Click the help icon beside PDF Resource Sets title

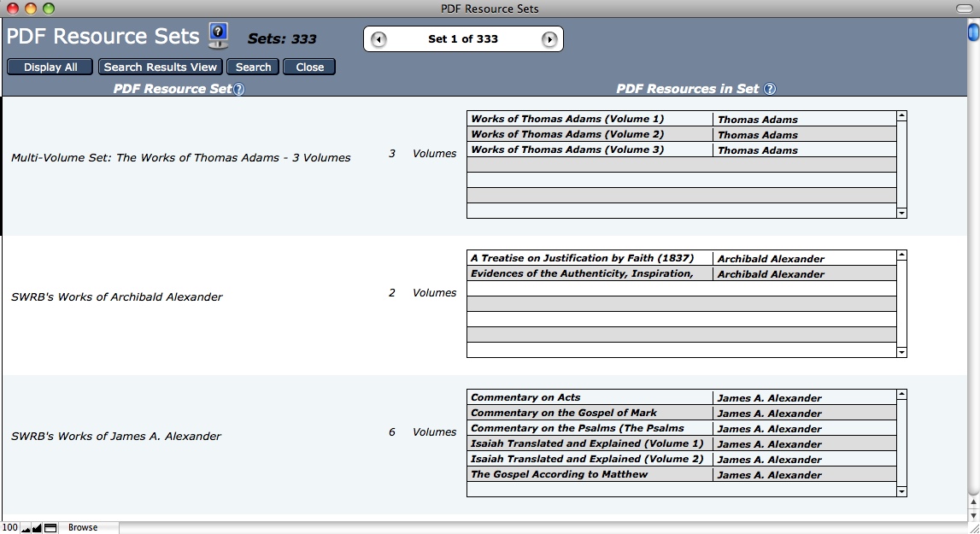218,36
